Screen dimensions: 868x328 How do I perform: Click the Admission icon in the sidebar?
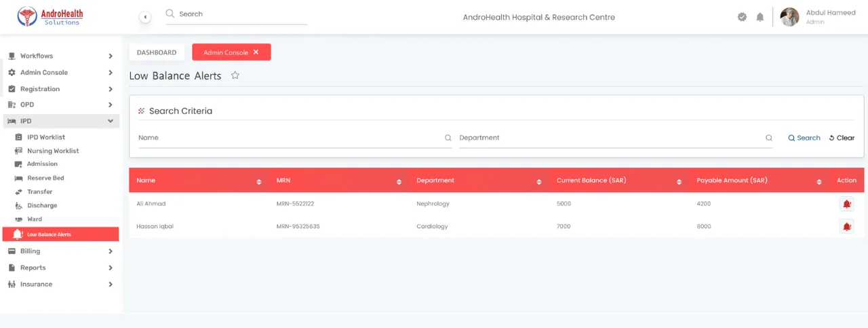19,164
